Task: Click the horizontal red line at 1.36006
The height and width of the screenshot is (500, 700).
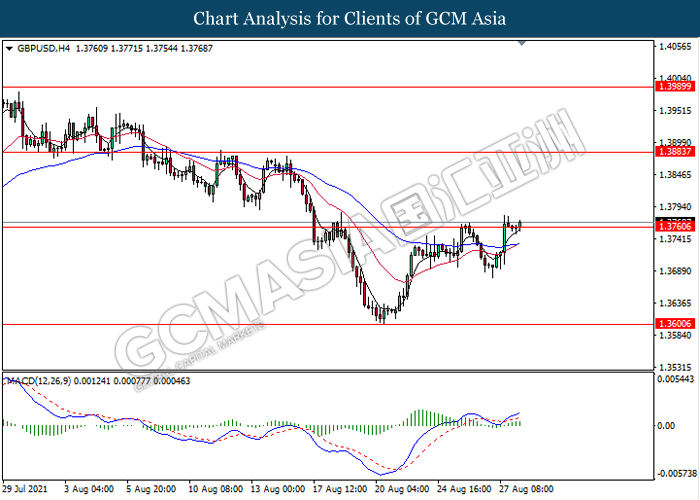Action: tap(300, 324)
